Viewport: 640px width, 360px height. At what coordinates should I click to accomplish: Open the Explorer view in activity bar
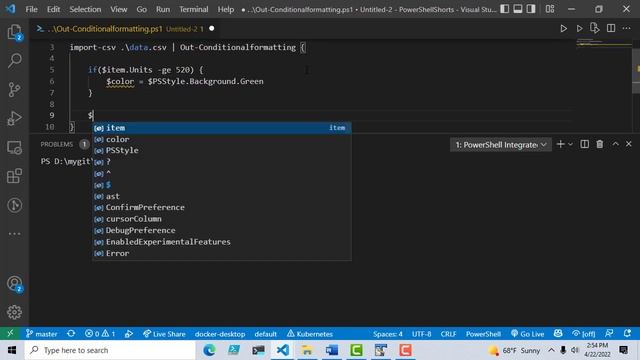(14, 32)
